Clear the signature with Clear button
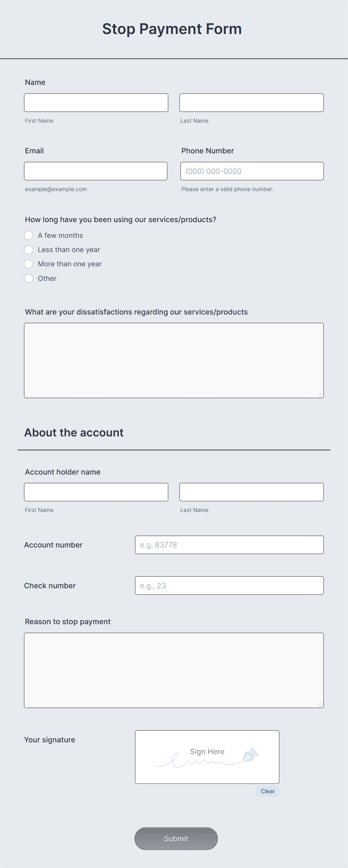 pyautogui.click(x=268, y=791)
